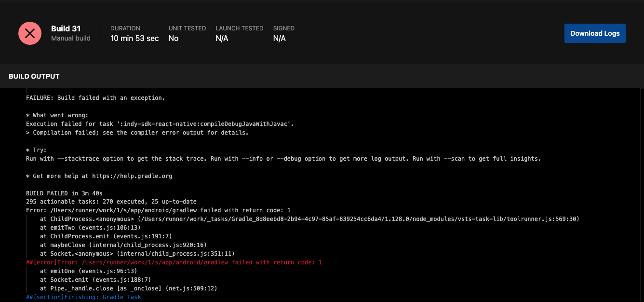Click the Run with --stacktrace suggestion line
This screenshot has height=302, width=644.
click(283, 158)
